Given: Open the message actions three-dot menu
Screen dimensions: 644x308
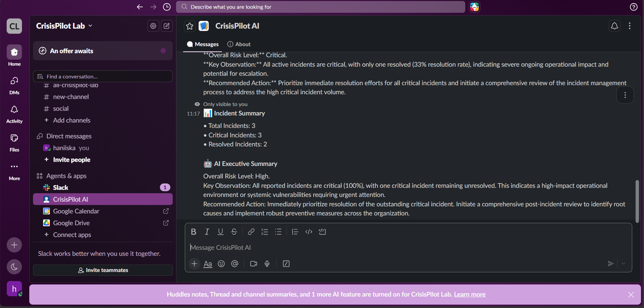Looking at the screenshot, I should coord(625,95).
